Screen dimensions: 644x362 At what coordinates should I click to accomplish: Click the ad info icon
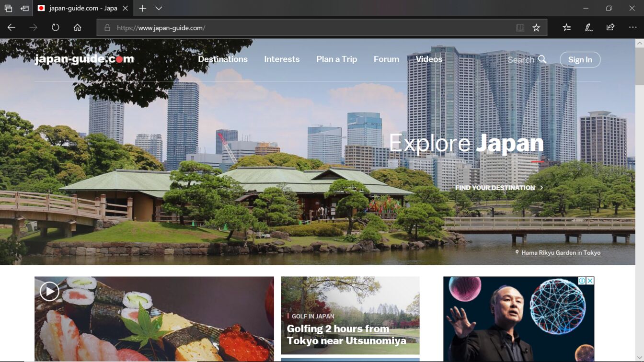tap(582, 281)
